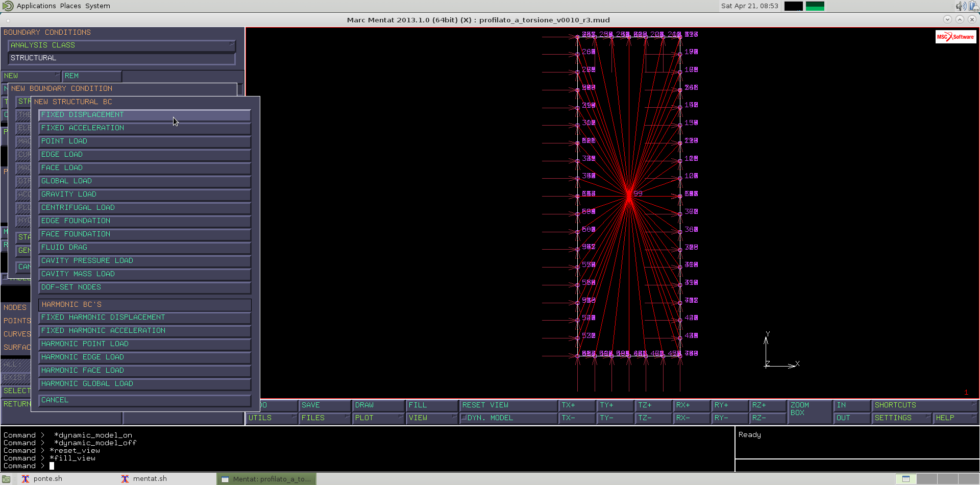
Task: Select GRAVITY LOAD entry
Action: click(144, 195)
